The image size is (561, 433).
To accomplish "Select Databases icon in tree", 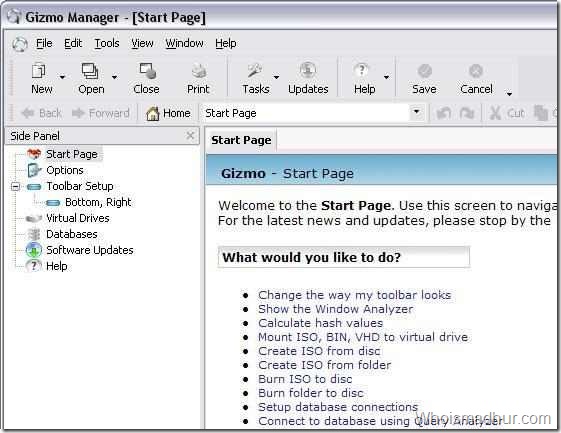I will tap(34, 234).
